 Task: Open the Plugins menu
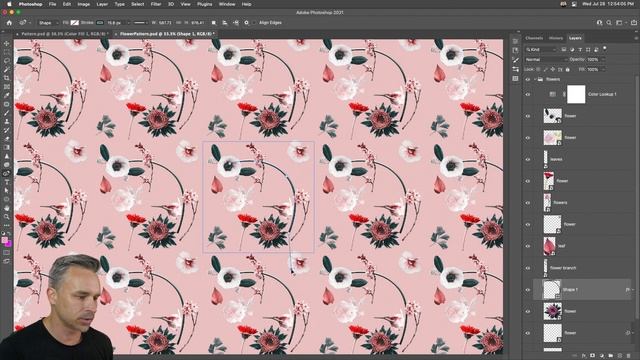[204, 4]
